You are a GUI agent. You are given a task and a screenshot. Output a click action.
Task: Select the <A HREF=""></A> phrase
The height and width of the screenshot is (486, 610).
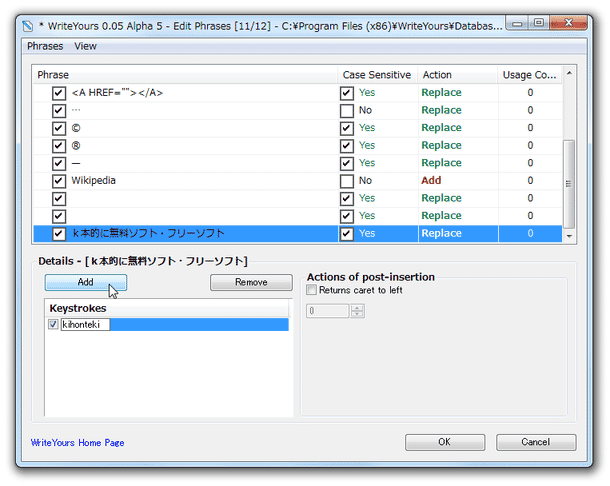click(x=117, y=93)
